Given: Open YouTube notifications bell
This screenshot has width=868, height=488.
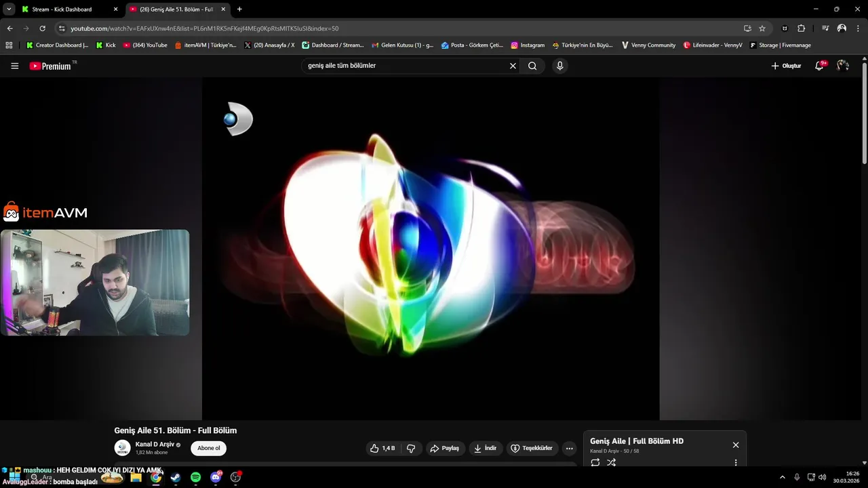Looking at the screenshot, I should (819, 66).
